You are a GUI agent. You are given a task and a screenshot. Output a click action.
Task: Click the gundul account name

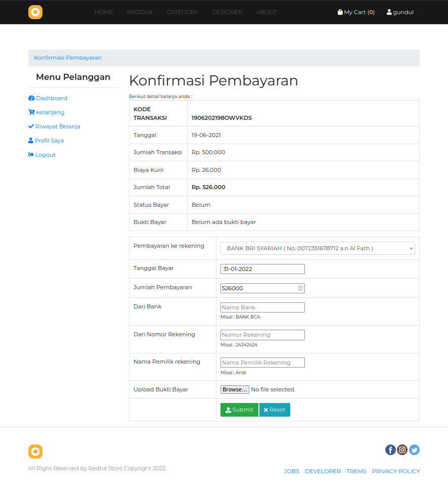point(399,12)
